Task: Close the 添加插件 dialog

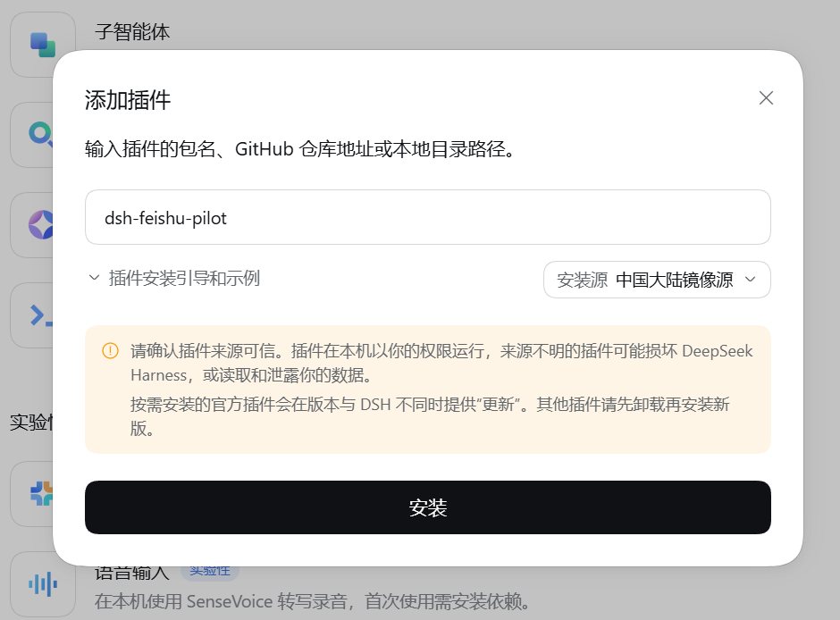Action: point(766,98)
